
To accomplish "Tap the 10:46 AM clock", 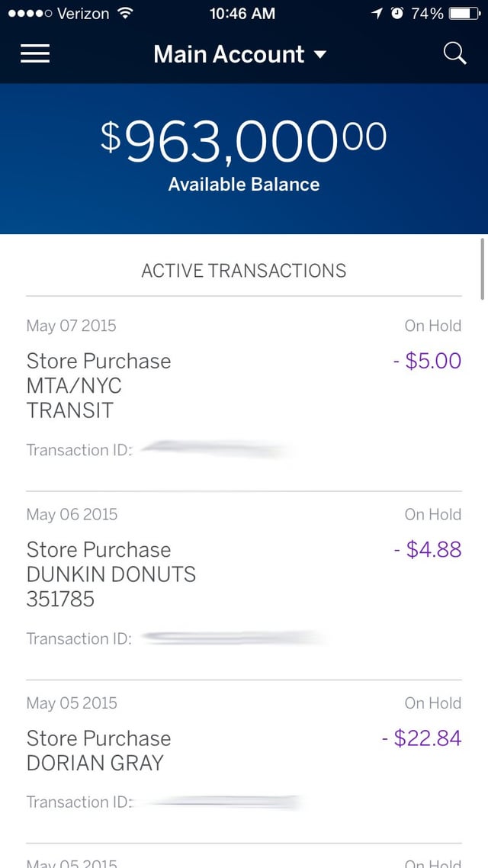I will click(x=244, y=14).
